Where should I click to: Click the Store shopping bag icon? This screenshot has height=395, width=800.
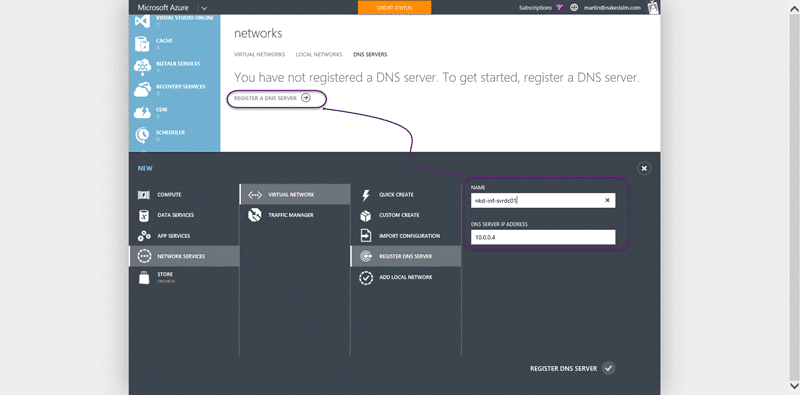pos(144,277)
